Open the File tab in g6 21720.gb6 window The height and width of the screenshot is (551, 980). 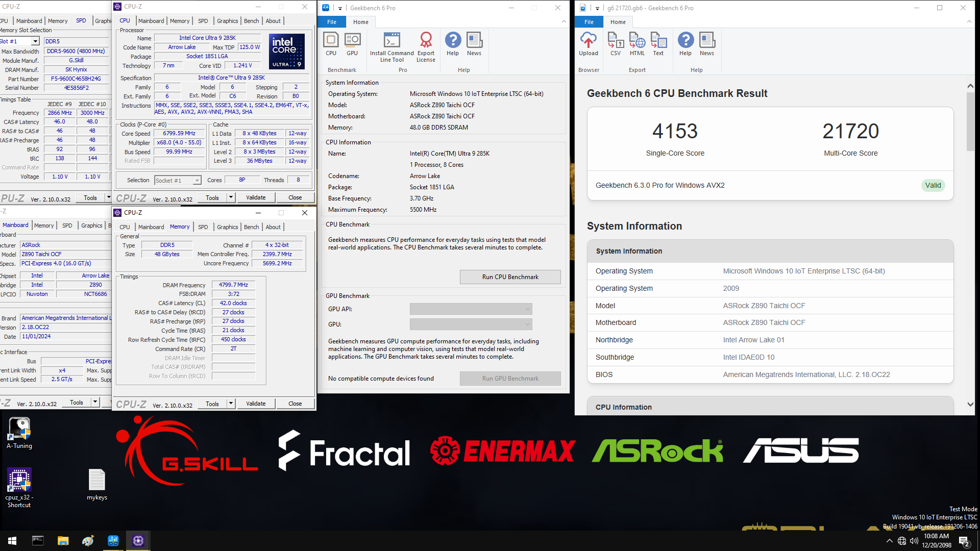pyautogui.click(x=589, y=22)
